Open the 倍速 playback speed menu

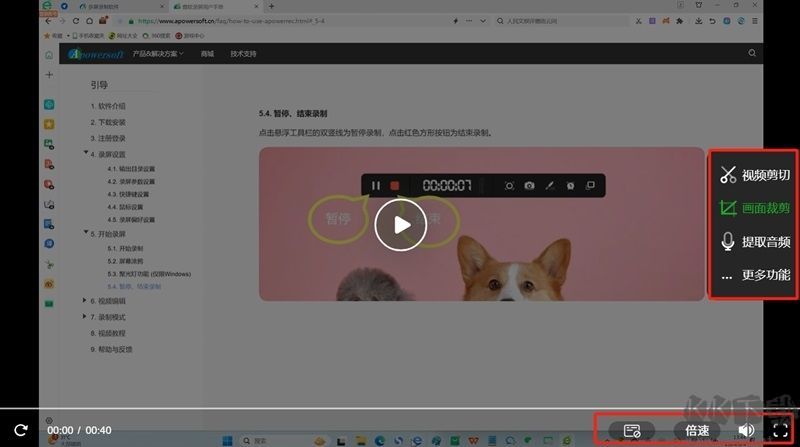click(x=697, y=431)
